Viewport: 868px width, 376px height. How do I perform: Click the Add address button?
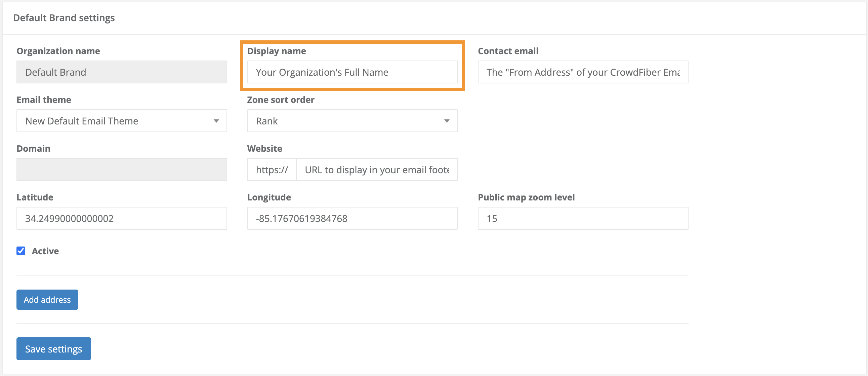(47, 299)
